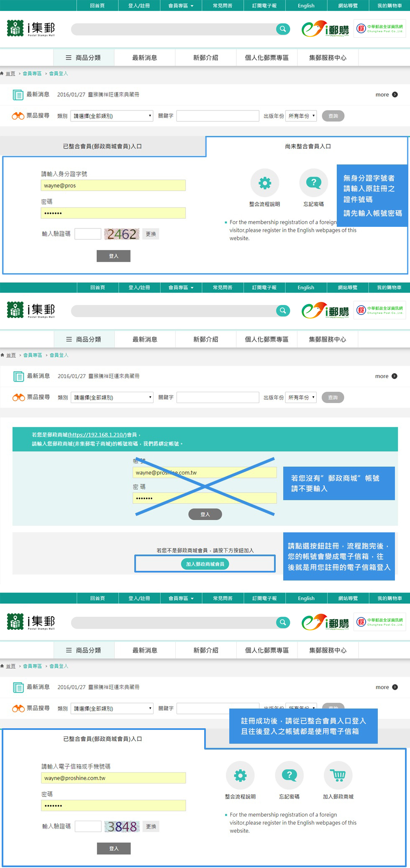Click 登入 button below the 2462 captcha

coord(113,256)
